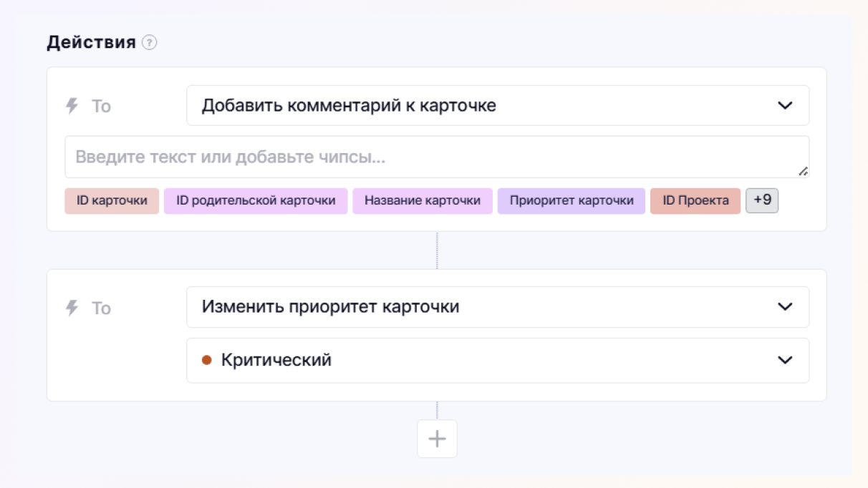Add the 'Название карточки' chip
Image resolution: width=868 pixels, height=488 pixels.
[x=423, y=201]
